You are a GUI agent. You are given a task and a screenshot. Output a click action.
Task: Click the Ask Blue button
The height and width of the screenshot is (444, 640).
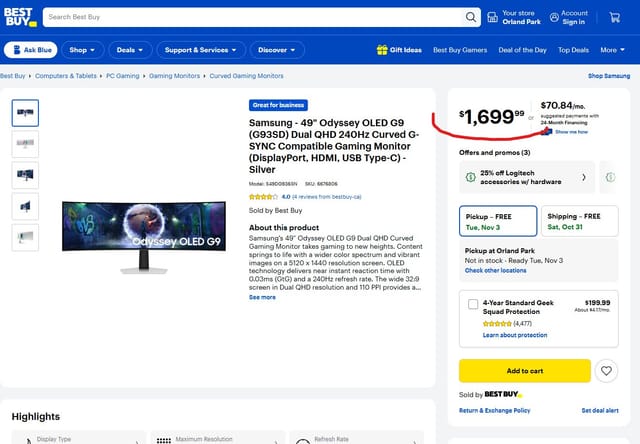[31, 50]
